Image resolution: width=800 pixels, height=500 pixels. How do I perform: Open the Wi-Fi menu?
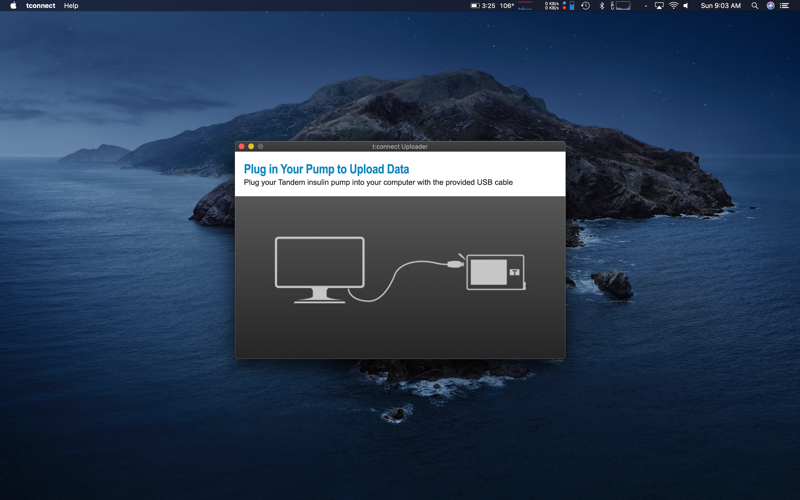click(x=673, y=6)
